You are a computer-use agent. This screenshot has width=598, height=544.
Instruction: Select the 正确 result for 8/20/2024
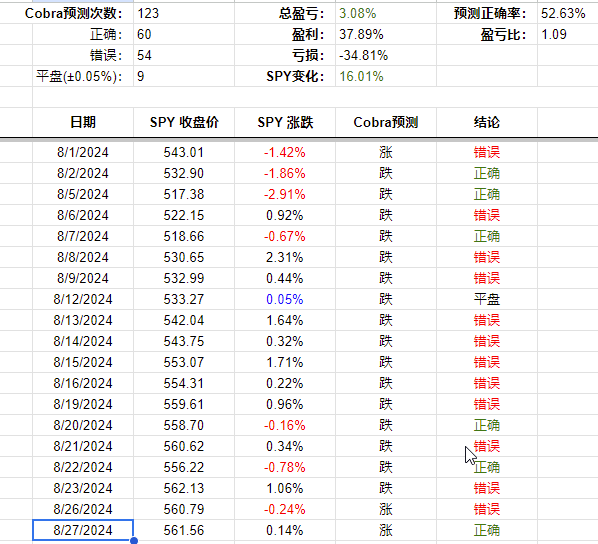[487, 425]
